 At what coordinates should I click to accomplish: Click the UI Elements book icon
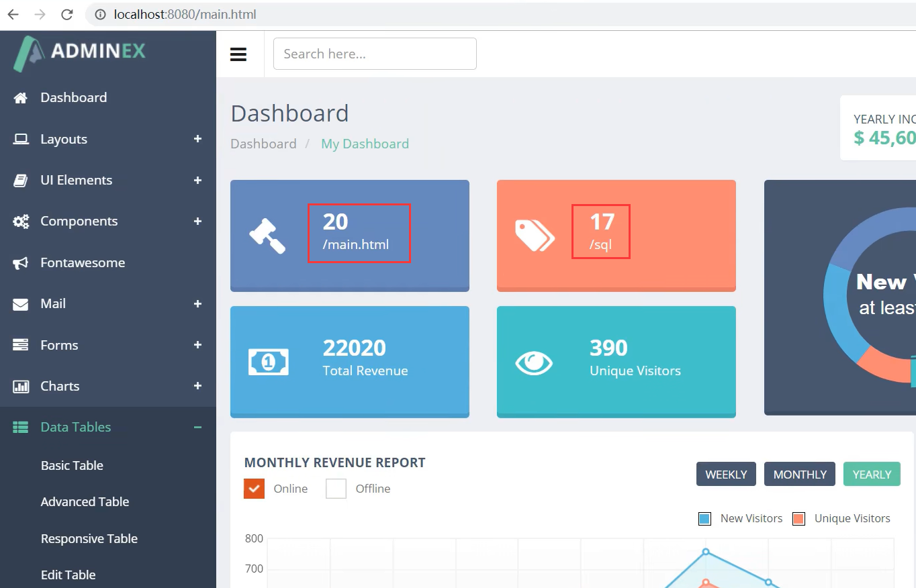click(x=21, y=181)
